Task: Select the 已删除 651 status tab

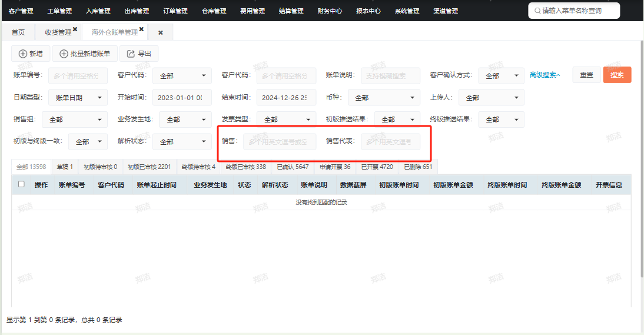Action: [418, 167]
